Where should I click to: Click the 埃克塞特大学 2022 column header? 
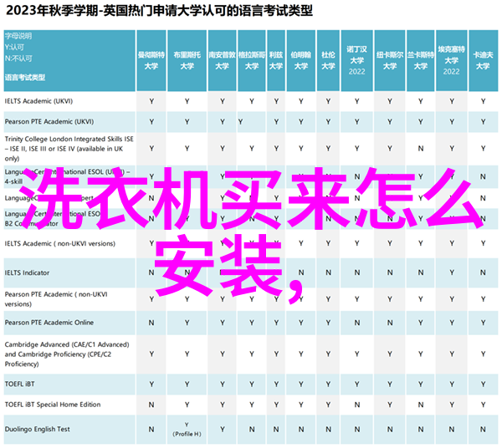[452, 60]
